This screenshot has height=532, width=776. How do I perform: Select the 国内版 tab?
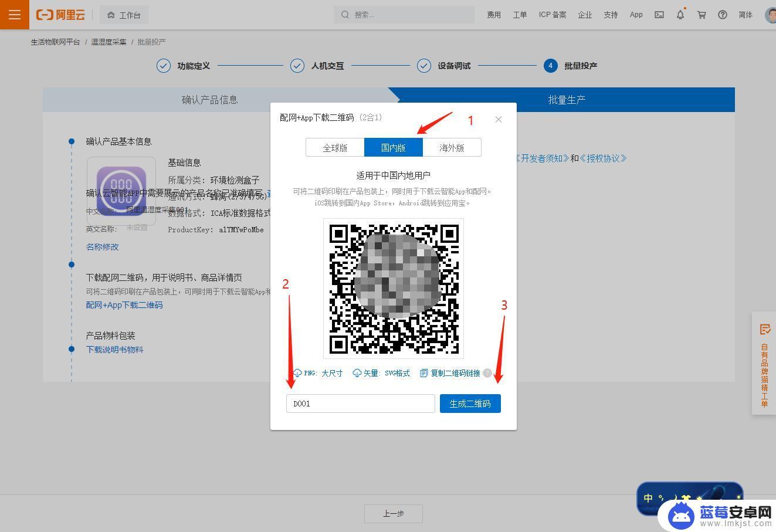tap(394, 148)
